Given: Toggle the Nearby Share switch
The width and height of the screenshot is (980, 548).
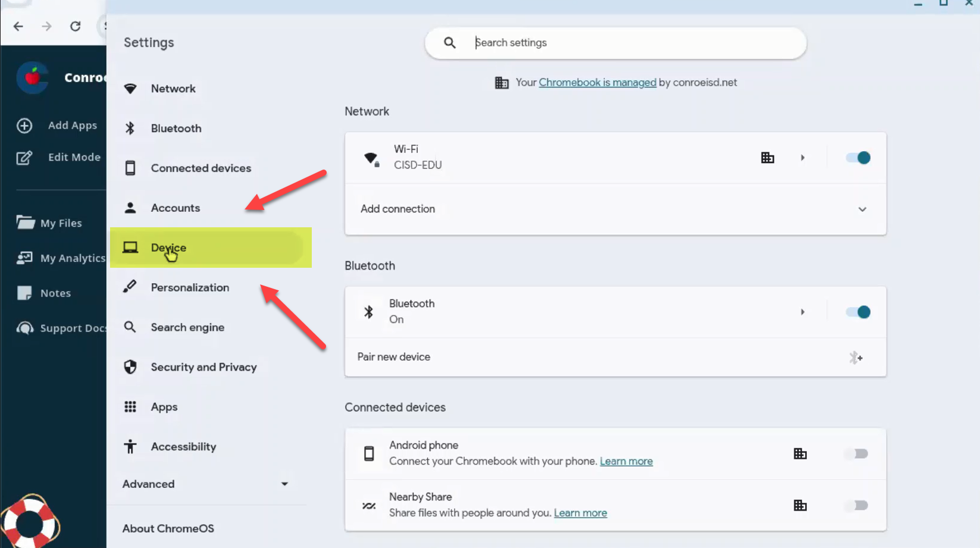Looking at the screenshot, I should (857, 506).
